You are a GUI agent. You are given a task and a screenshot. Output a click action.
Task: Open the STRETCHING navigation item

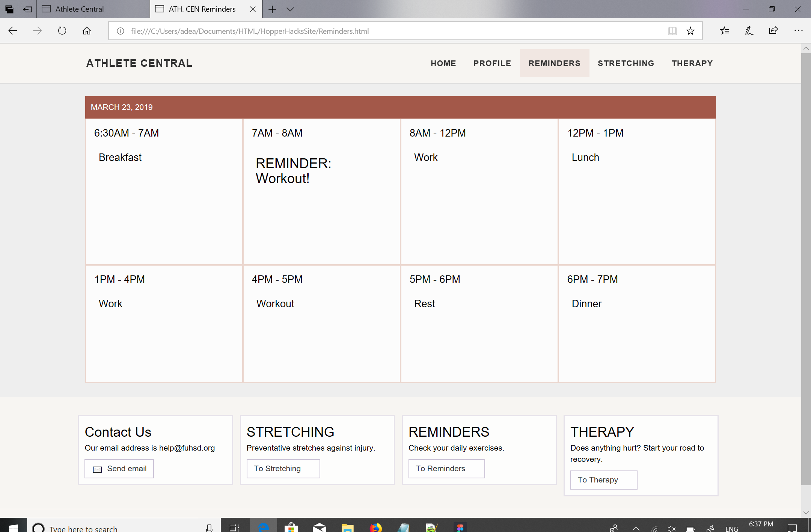626,63
